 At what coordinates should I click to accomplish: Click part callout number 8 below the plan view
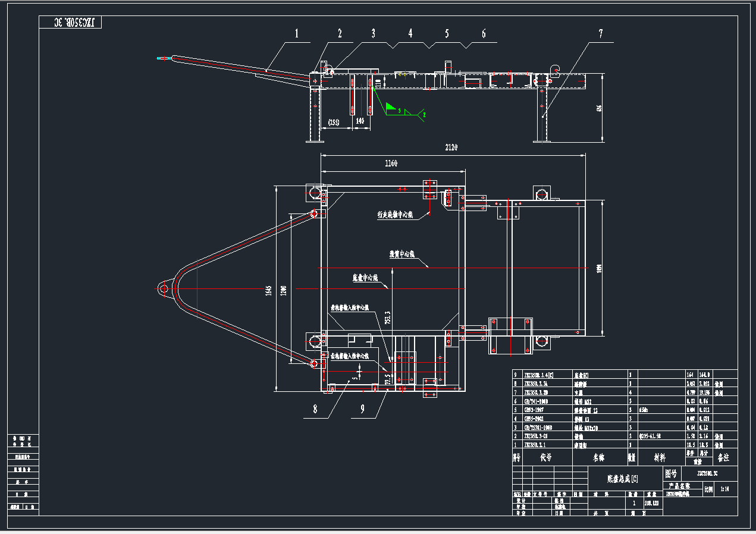coord(315,409)
